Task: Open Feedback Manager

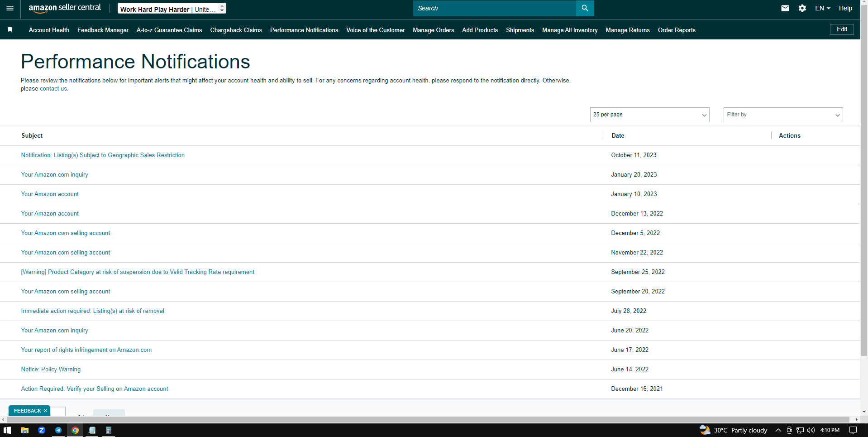Action: (103, 30)
